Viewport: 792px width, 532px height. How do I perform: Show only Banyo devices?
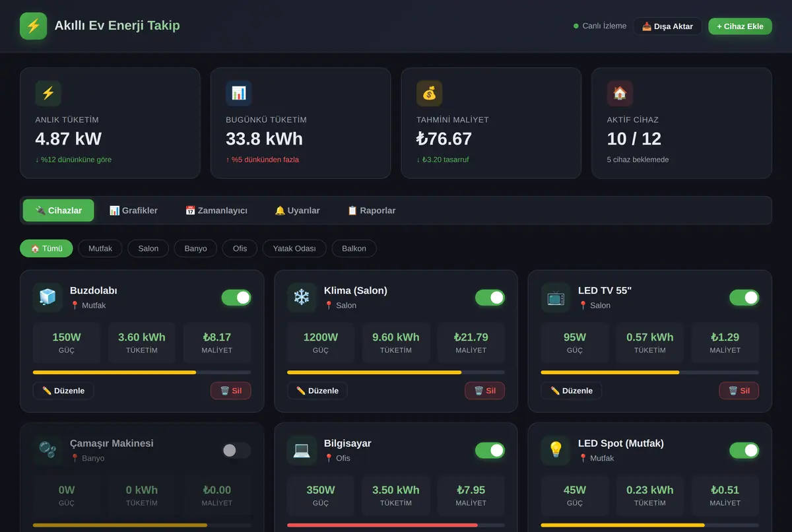(x=196, y=248)
